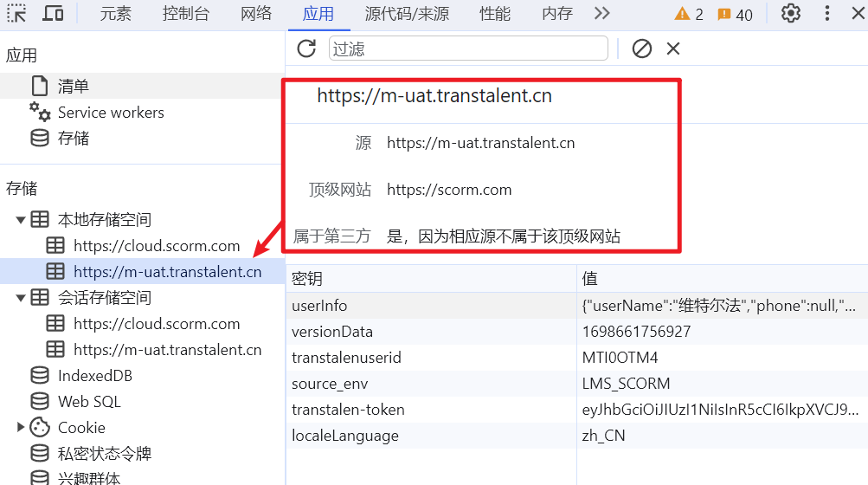
Task: Open the DevTools settings gear
Action: coord(790,13)
